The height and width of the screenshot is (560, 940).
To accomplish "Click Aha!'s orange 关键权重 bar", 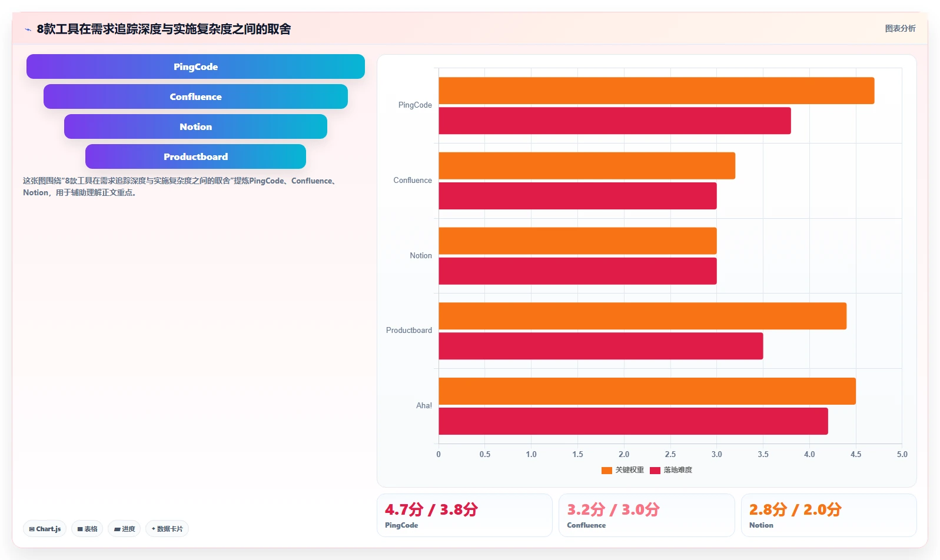I will 647,391.
